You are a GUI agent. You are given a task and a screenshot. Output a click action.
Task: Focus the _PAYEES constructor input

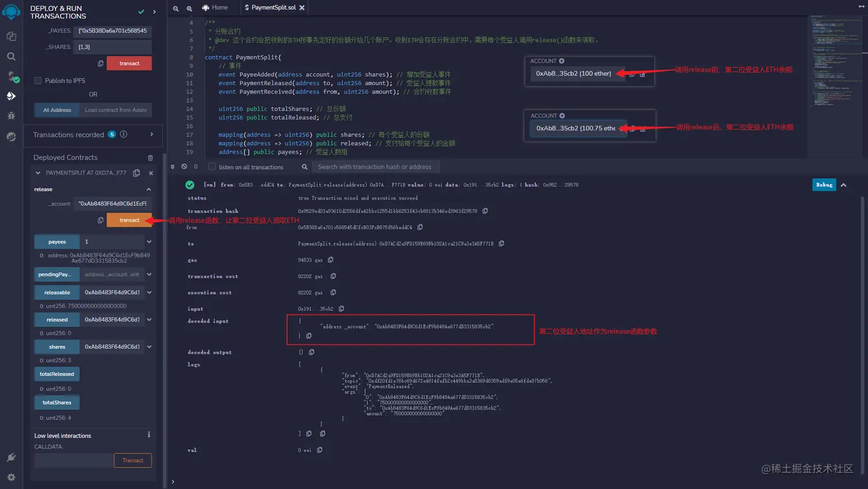click(x=113, y=31)
